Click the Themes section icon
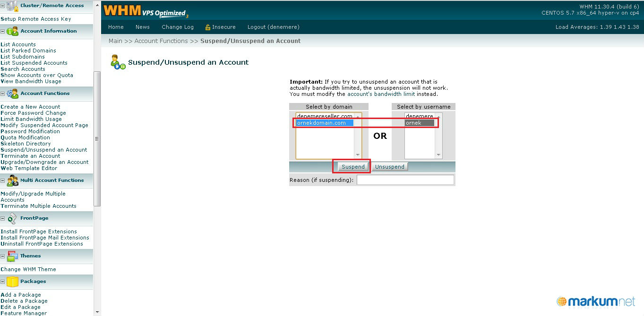 tap(12, 256)
